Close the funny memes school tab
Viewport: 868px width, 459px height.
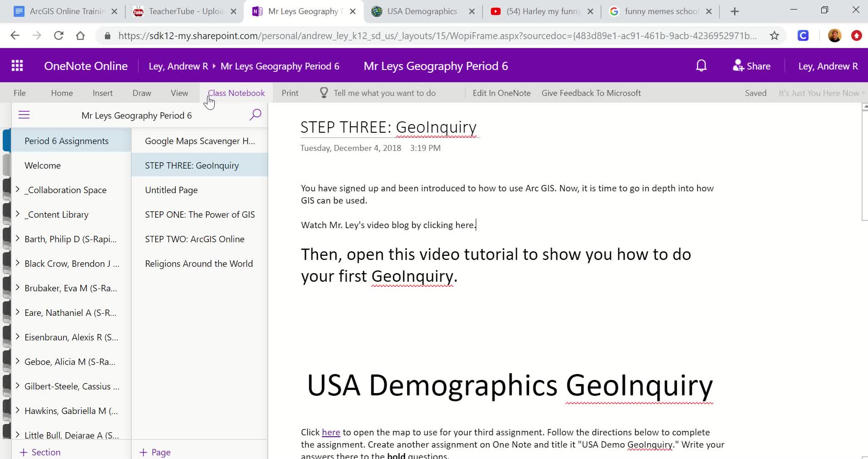[709, 11]
